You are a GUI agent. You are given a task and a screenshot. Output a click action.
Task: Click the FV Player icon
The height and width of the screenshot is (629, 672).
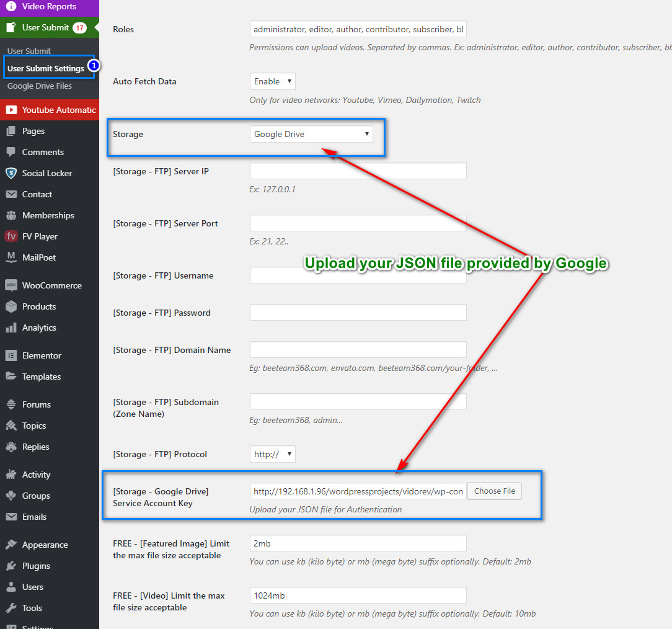coord(11,236)
